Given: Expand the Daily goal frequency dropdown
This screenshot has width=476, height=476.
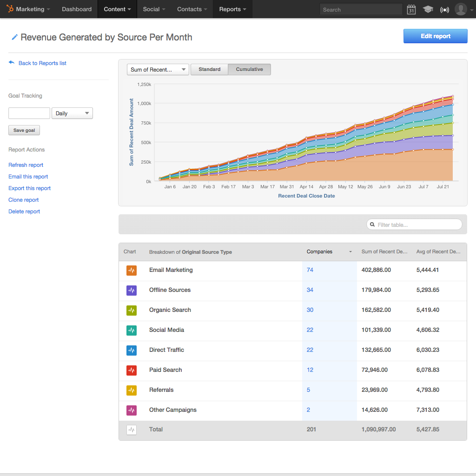Looking at the screenshot, I should 72,113.
